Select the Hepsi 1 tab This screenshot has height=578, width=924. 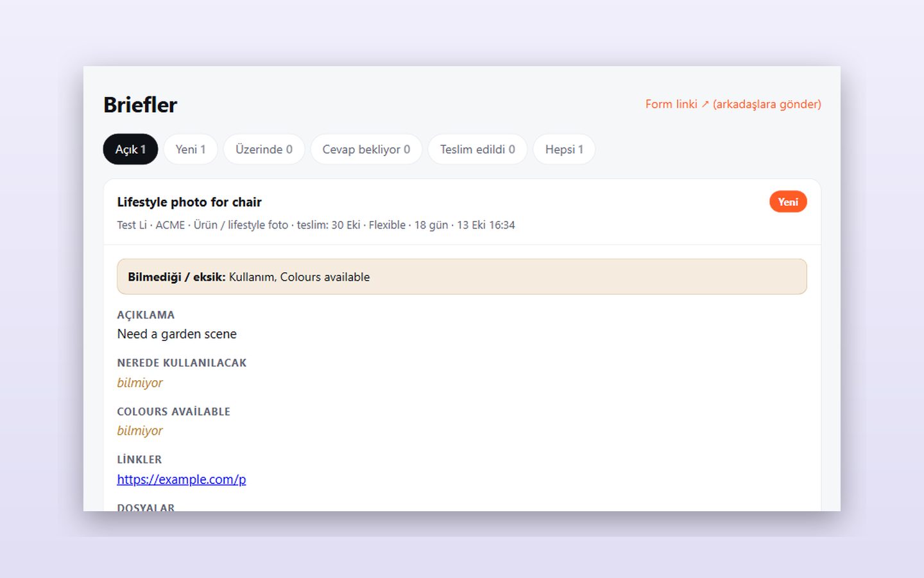pyautogui.click(x=564, y=149)
